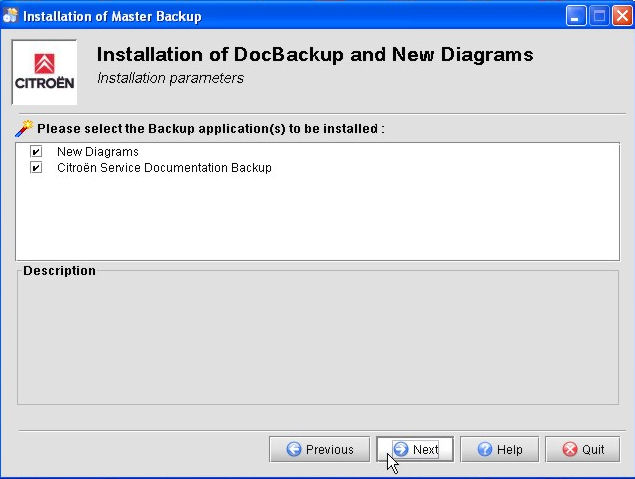Click the blue right arrow icon on Next
635x479 pixels.
[401, 450]
